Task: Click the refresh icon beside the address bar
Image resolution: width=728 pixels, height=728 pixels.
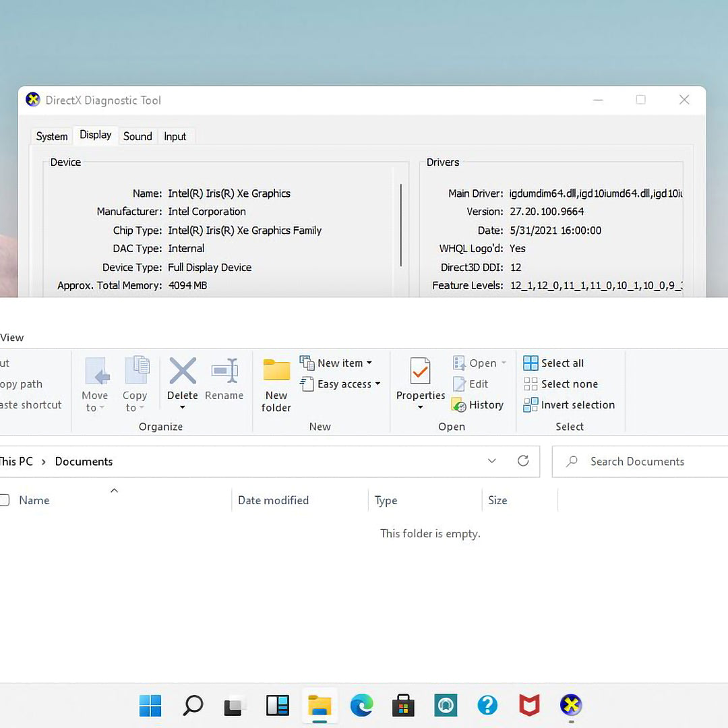Action: coord(523,461)
